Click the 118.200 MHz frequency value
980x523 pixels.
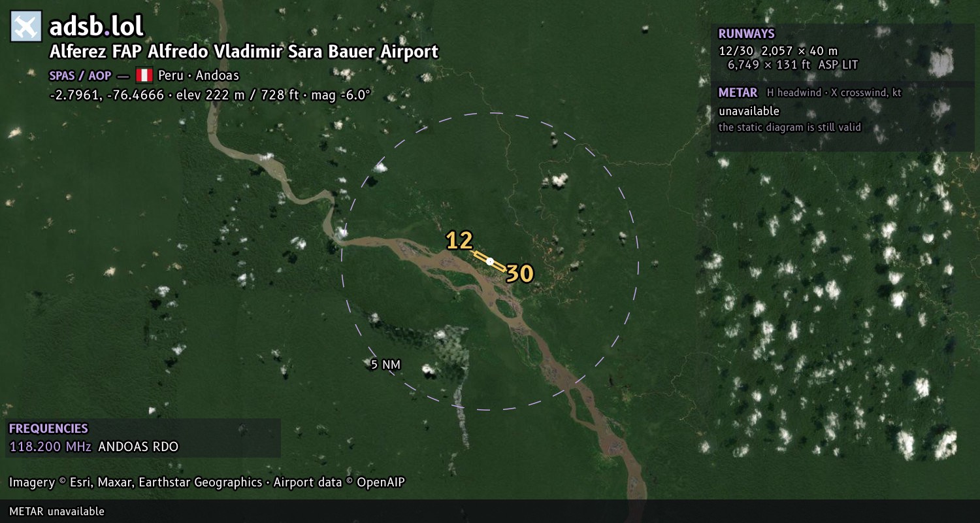(50, 447)
